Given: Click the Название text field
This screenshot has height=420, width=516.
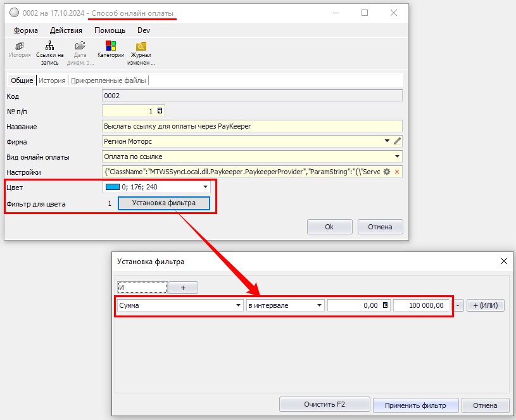Looking at the screenshot, I should click(252, 126).
